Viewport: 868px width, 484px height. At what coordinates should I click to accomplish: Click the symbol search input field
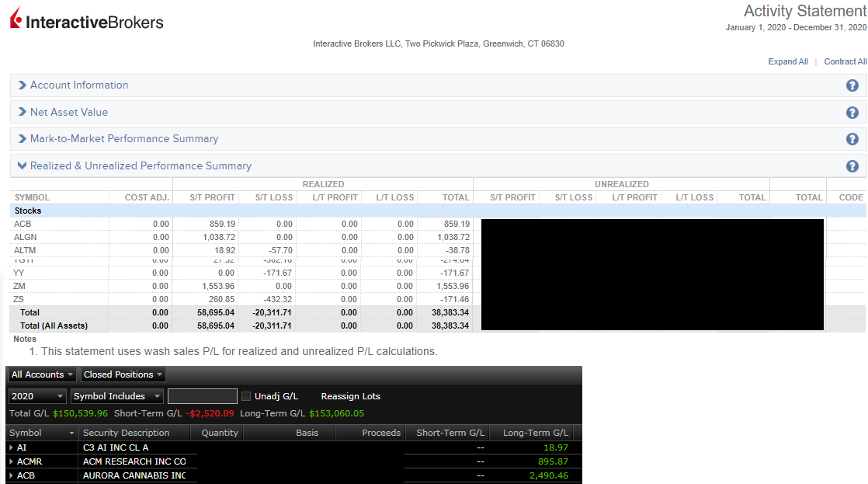(202, 395)
